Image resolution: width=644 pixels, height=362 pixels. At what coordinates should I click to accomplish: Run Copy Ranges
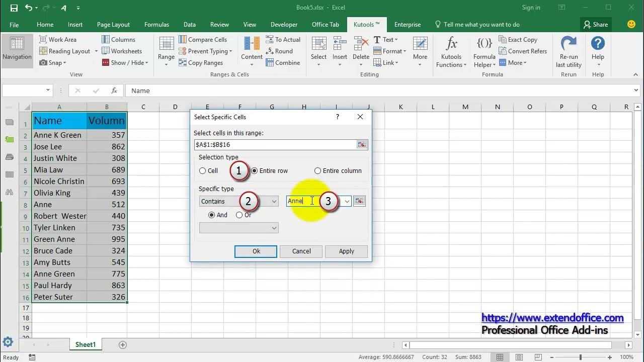click(201, 62)
